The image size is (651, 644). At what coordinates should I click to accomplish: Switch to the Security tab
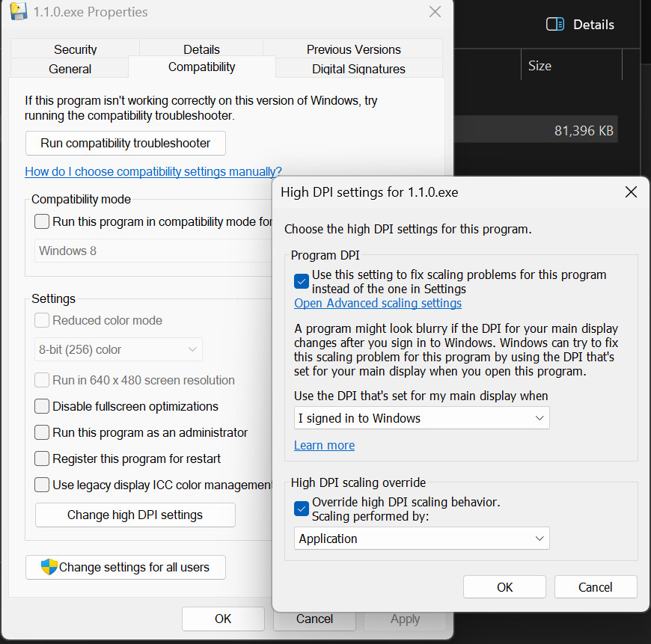tap(75, 49)
